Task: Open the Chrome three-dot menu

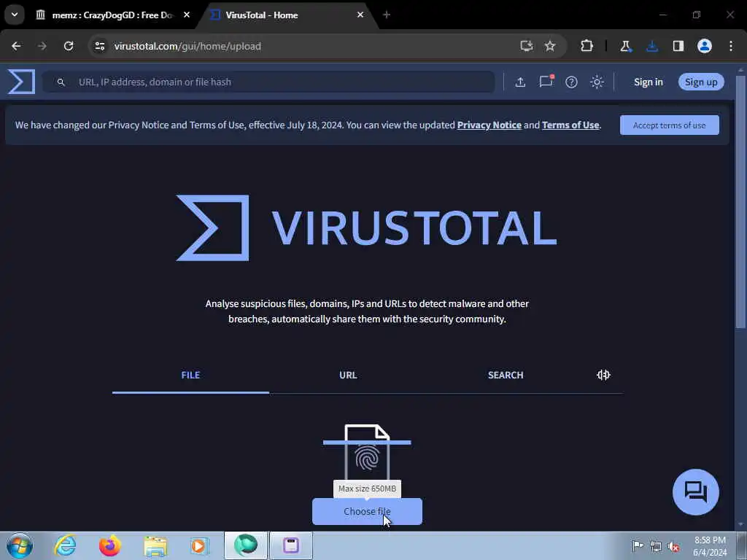Action: [x=731, y=46]
